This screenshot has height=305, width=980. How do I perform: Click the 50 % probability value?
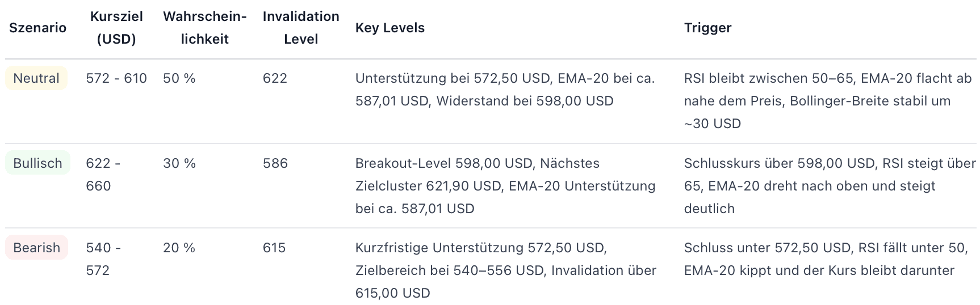[179, 78]
